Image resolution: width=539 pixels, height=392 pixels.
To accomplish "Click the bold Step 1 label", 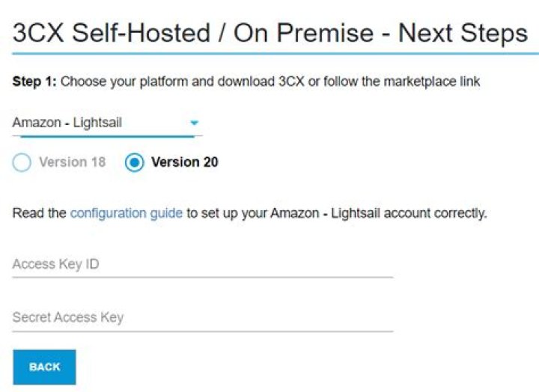I will (x=34, y=82).
